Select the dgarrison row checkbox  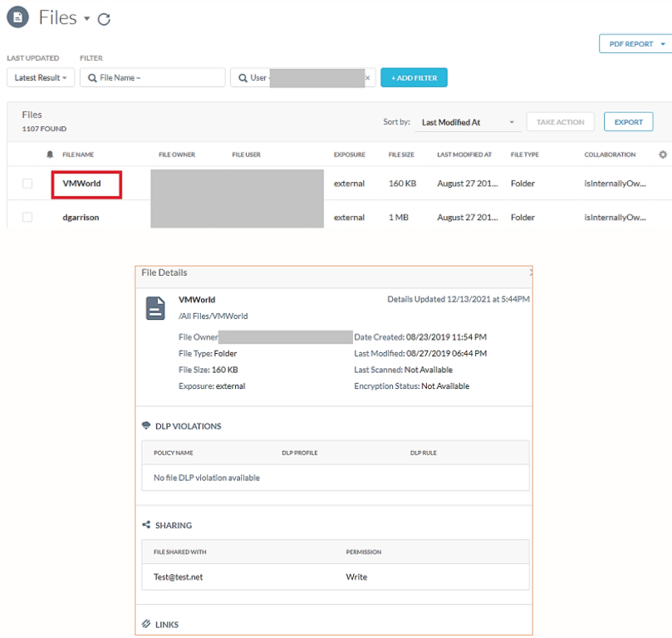[27, 218]
